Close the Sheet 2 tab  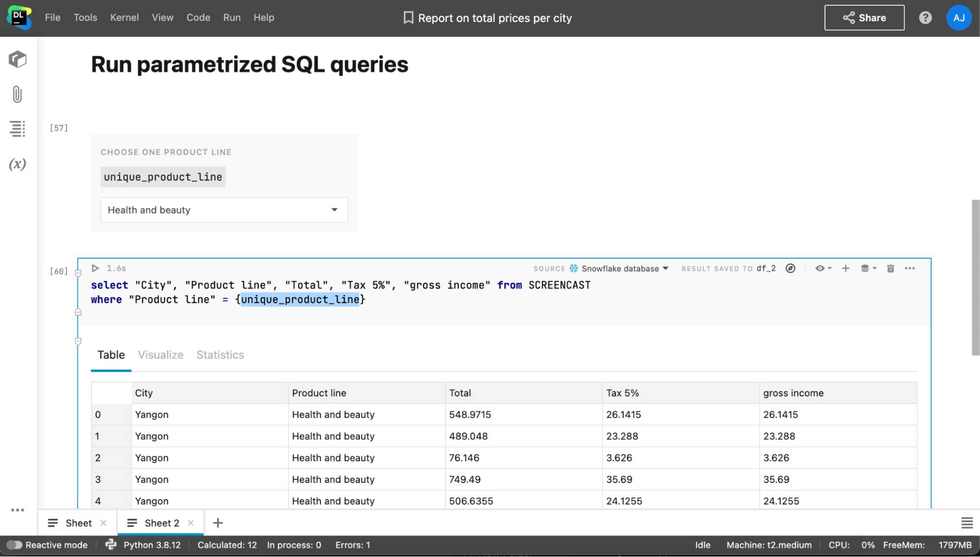191,523
